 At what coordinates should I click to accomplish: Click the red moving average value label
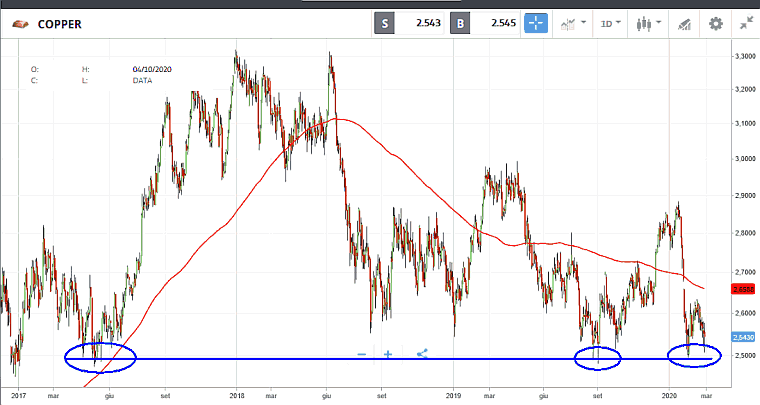click(x=745, y=289)
